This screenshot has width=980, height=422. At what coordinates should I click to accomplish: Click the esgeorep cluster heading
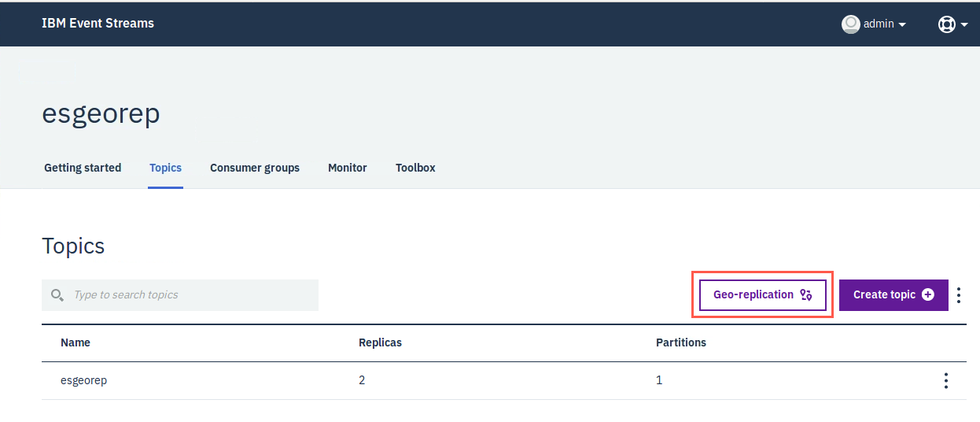tap(101, 114)
